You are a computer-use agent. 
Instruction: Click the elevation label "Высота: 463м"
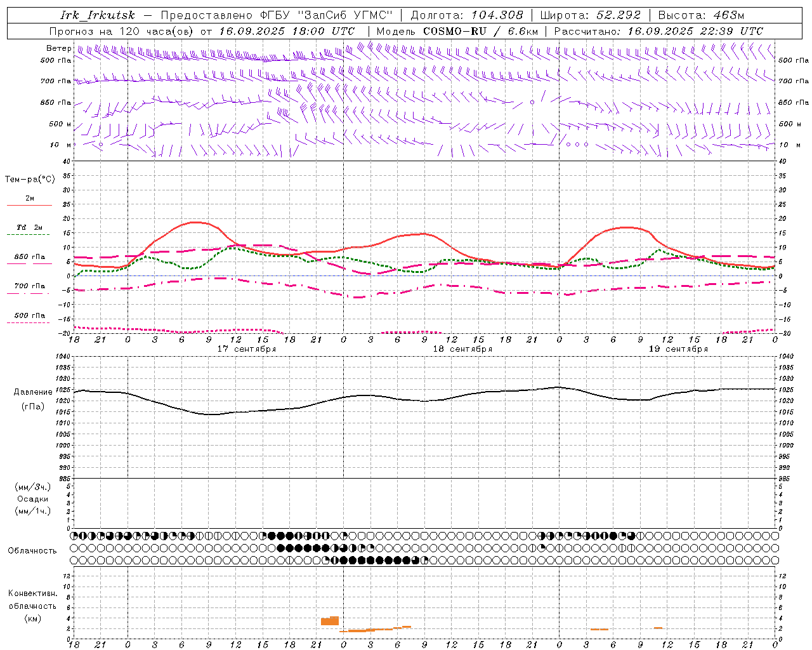702,15
